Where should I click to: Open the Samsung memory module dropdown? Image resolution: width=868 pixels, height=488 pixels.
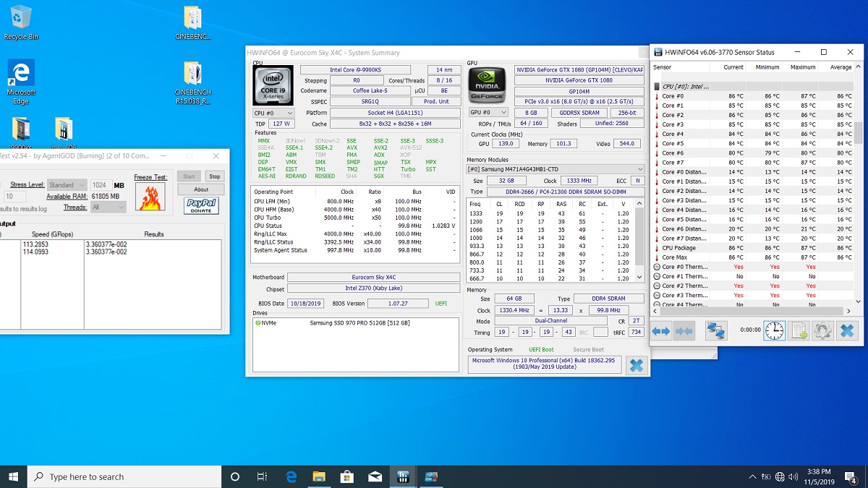[556, 169]
